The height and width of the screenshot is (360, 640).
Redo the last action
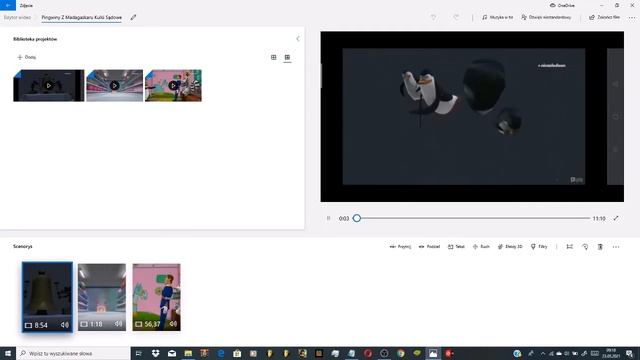[456, 17]
